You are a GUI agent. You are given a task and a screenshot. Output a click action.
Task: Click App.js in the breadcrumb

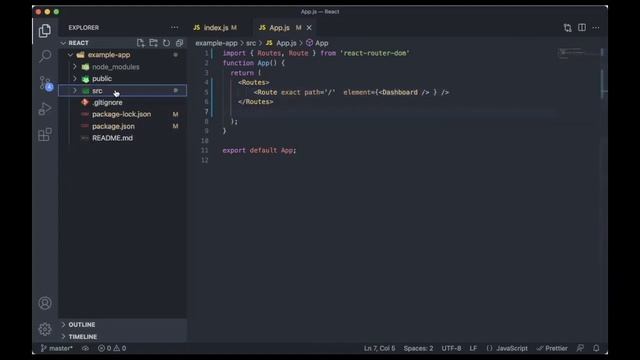(282, 43)
